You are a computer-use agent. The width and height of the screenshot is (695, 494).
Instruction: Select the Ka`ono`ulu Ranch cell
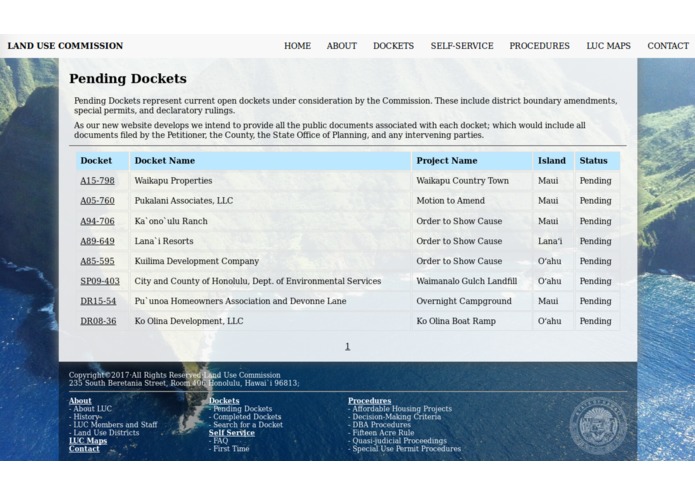270,221
